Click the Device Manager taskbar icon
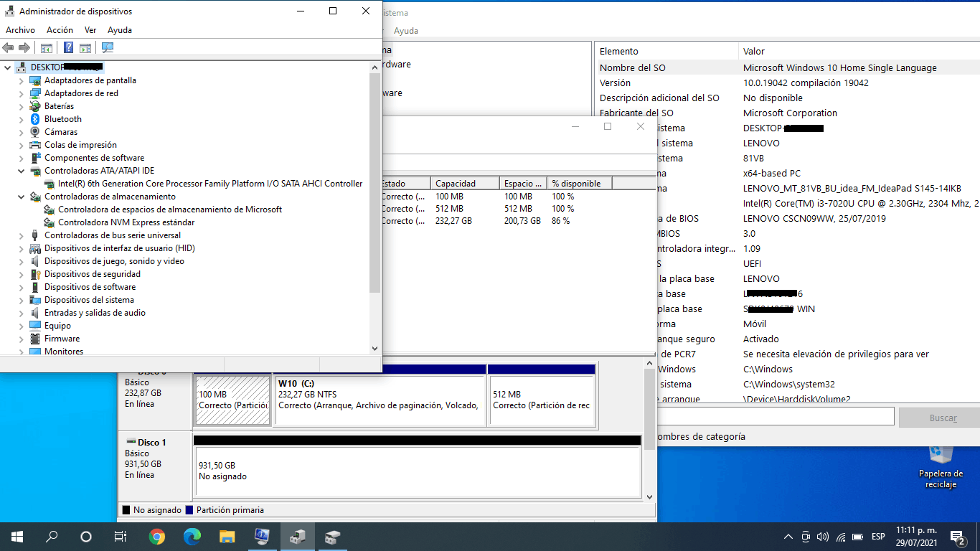 tap(297, 536)
